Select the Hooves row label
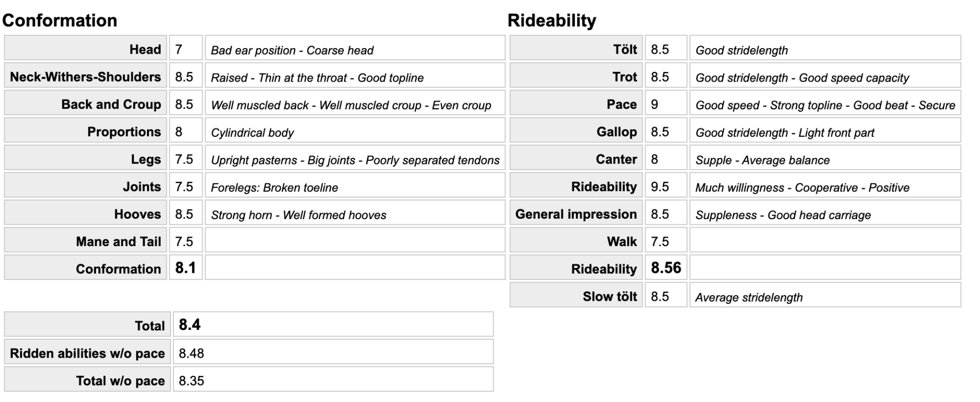This screenshot has width=980, height=402. pos(137,214)
